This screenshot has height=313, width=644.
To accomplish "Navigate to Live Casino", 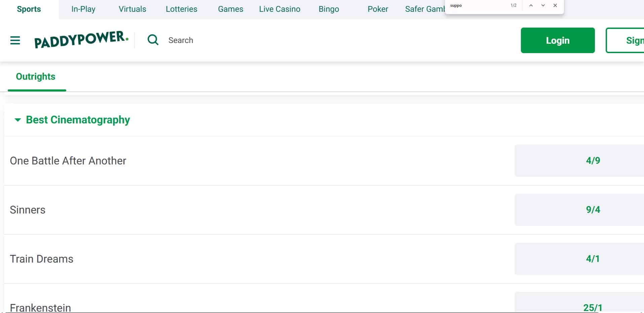I will [x=279, y=9].
